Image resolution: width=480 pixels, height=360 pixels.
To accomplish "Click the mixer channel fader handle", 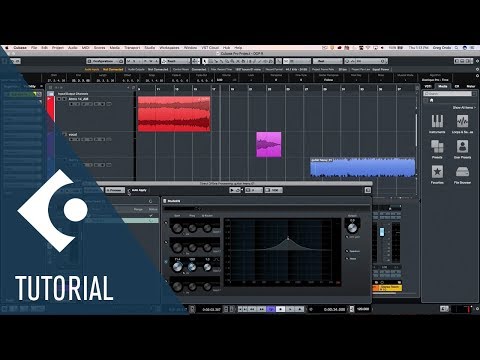I will [382, 232].
